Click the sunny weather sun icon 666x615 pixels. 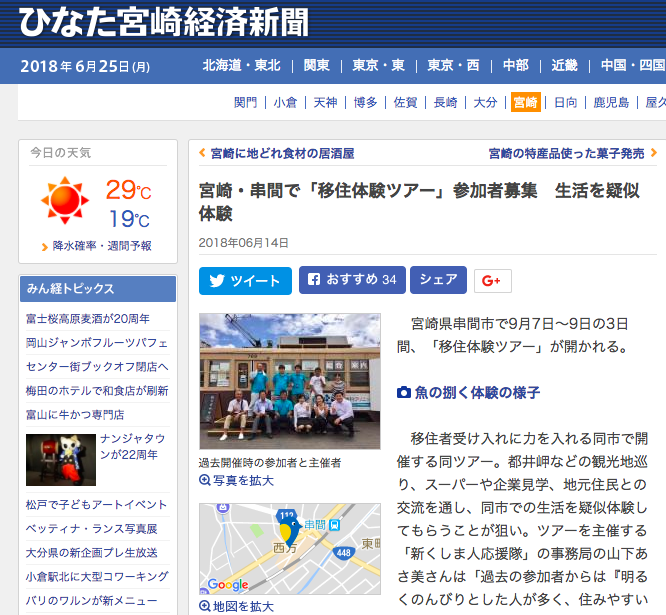[65, 200]
